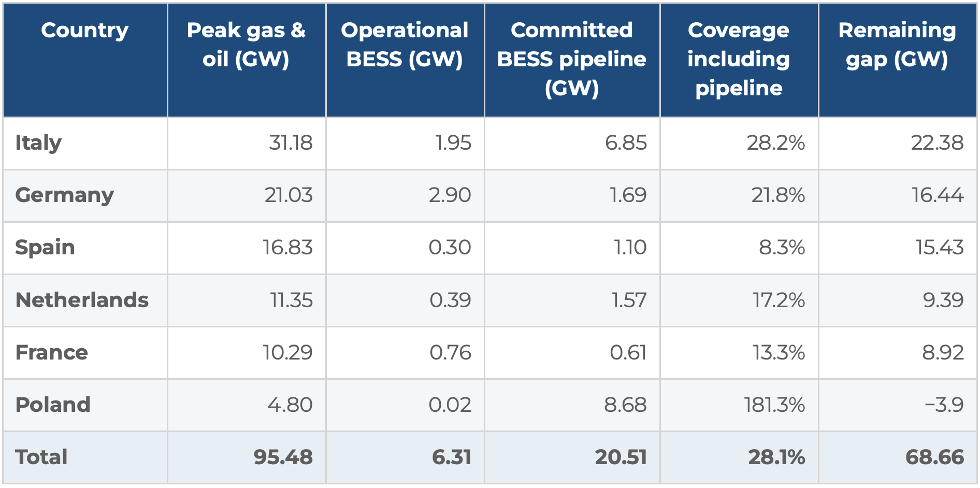The width and height of the screenshot is (980, 488).
Task: Click the France row label
Action: click(x=51, y=352)
